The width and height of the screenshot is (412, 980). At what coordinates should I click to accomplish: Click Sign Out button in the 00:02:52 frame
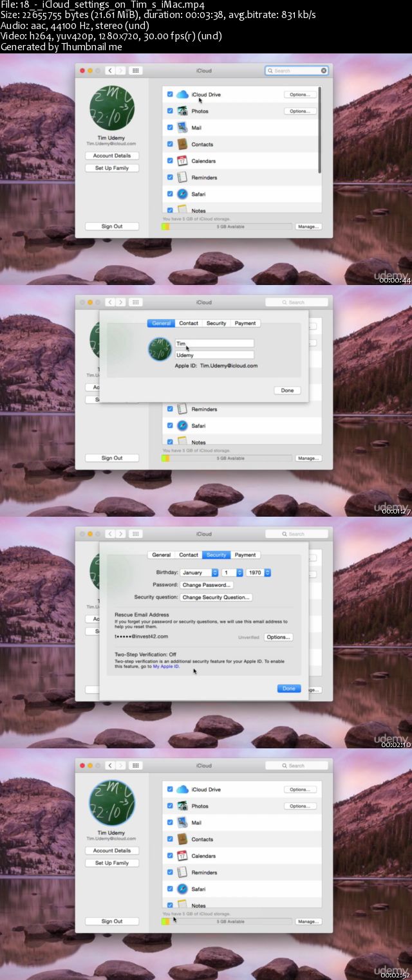pos(112,921)
